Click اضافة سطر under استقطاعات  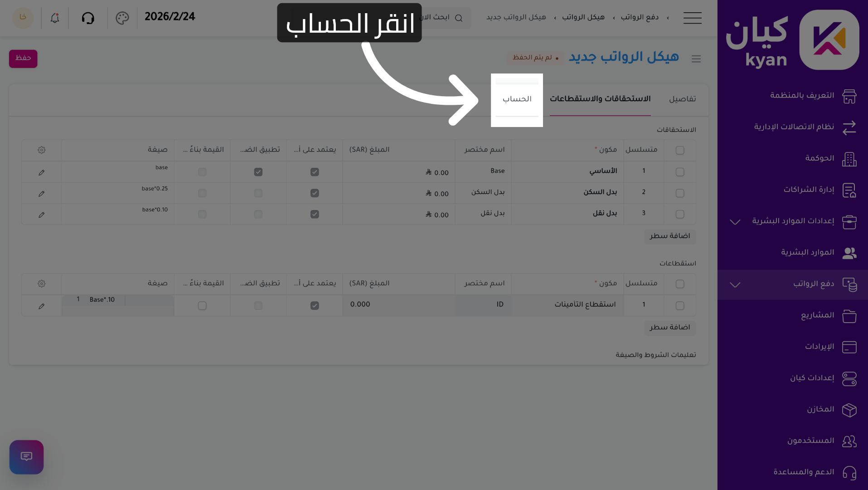[x=669, y=328]
